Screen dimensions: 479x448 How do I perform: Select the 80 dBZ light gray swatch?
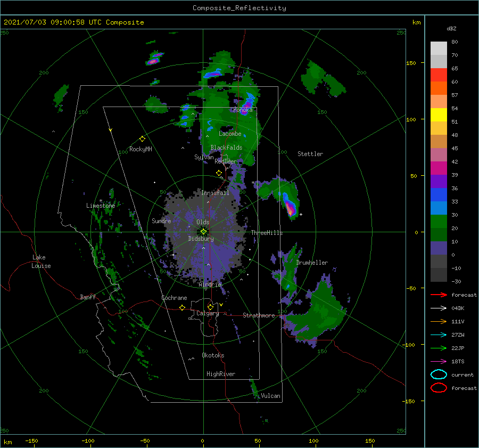[439, 48]
